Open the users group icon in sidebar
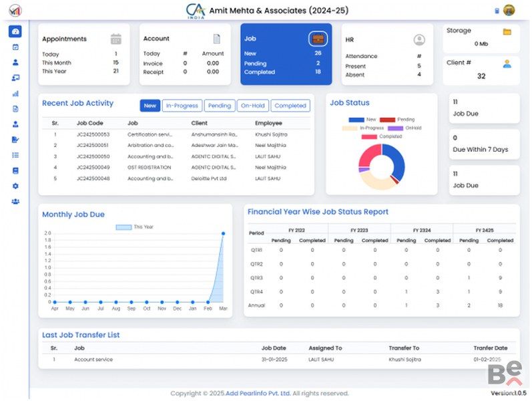 (15, 201)
